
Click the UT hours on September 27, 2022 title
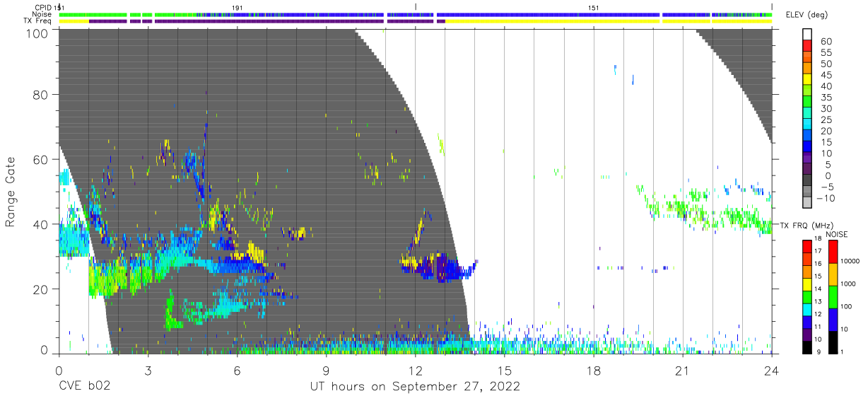point(415,386)
